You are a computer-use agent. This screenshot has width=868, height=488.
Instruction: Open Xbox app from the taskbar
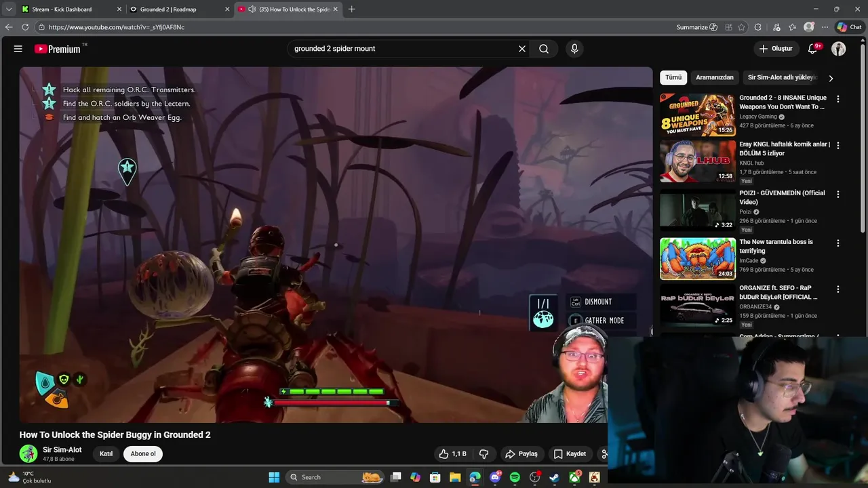tap(574, 477)
